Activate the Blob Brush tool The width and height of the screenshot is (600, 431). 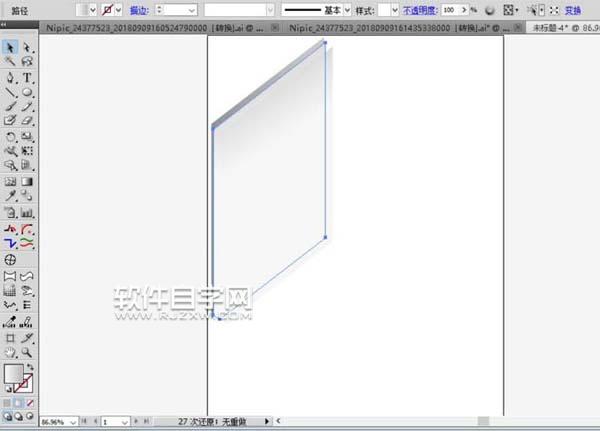(x=10, y=121)
